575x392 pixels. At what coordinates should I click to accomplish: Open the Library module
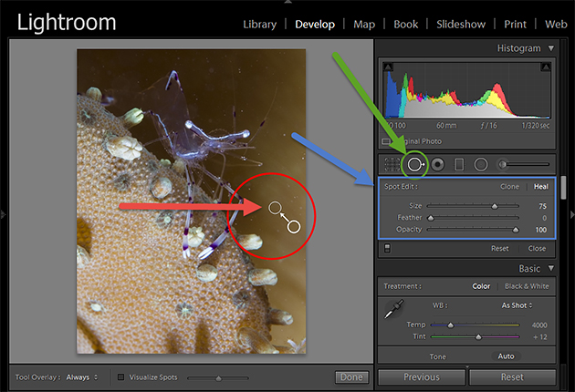(x=259, y=25)
